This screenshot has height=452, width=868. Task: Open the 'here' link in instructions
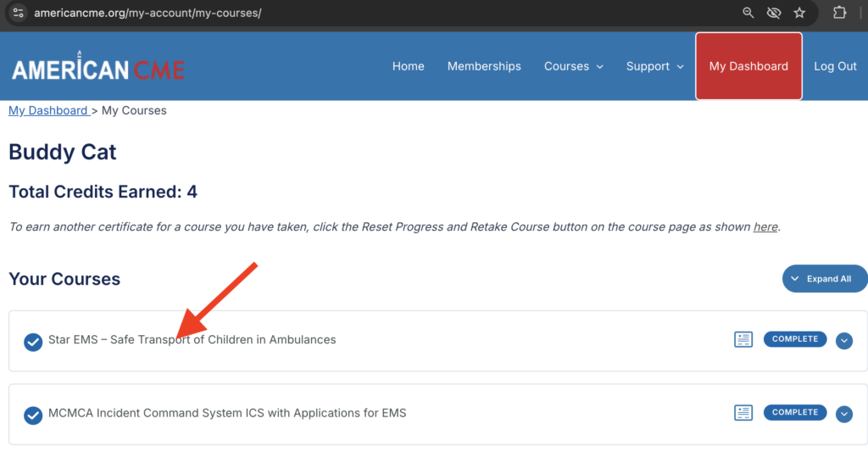pyautogui.click(x=765, y=226)
